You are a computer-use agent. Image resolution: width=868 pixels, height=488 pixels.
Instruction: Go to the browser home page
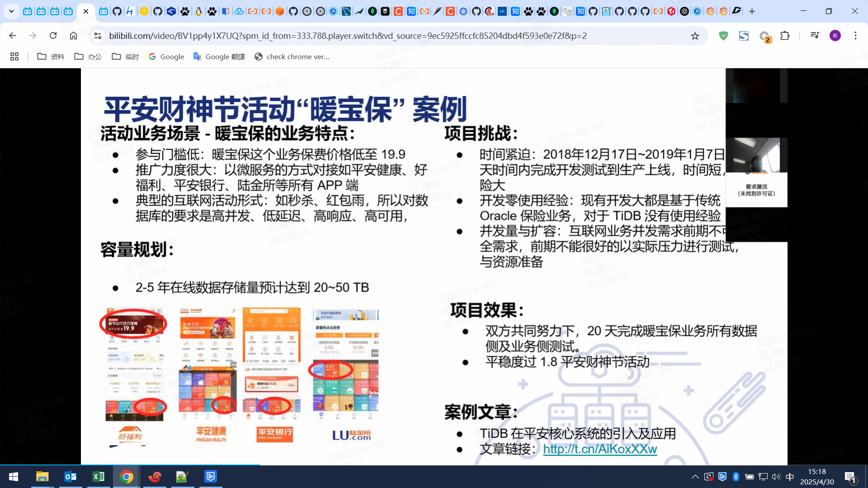73,36
